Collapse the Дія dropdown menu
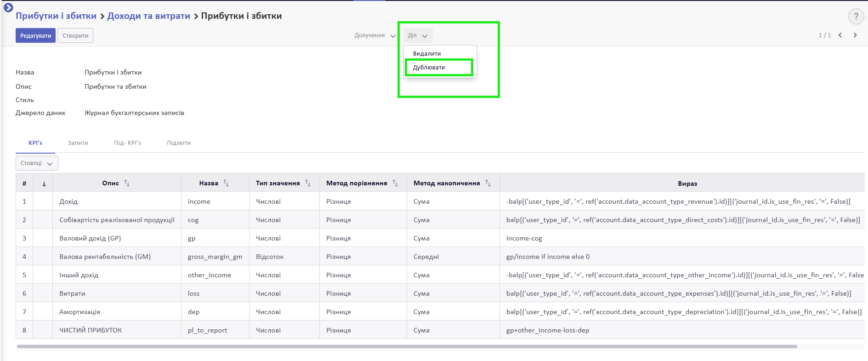 [418, 35]
